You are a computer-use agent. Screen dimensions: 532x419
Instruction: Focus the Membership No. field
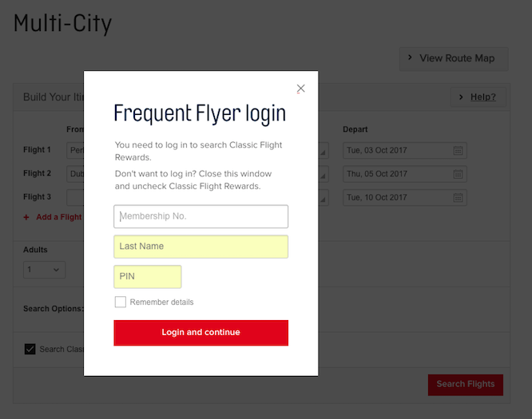tap(200, 216)
